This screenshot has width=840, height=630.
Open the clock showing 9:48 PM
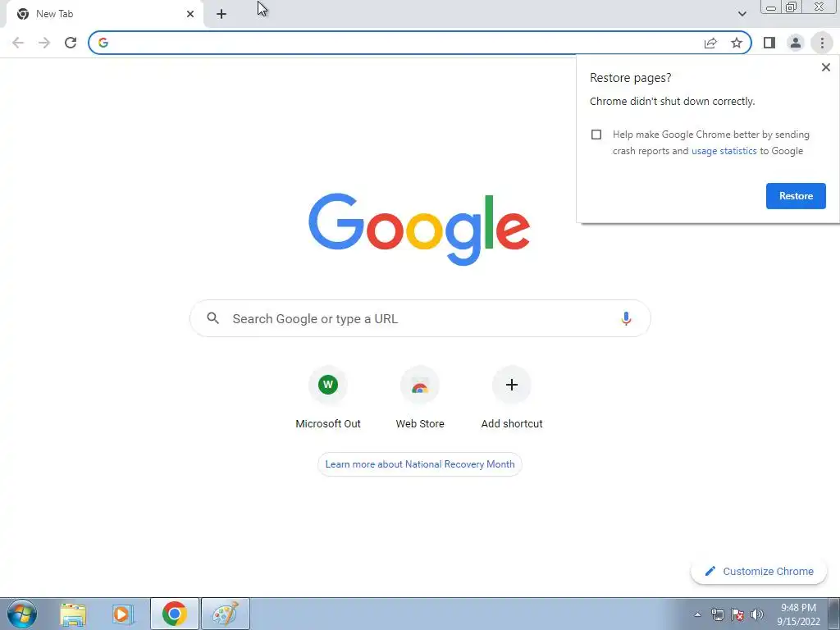[x=798, y=614]
